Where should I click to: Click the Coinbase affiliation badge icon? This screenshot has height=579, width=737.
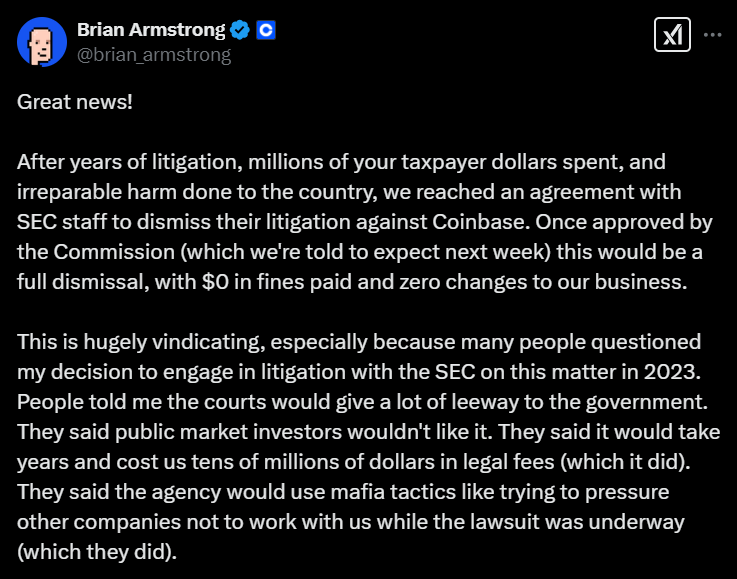(266, 30)
